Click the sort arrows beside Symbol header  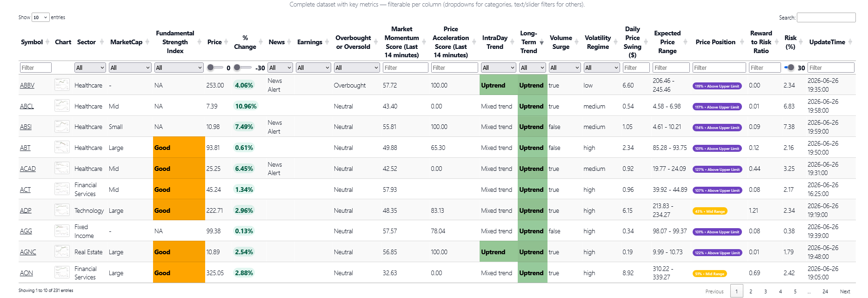[x=47, y=42]
